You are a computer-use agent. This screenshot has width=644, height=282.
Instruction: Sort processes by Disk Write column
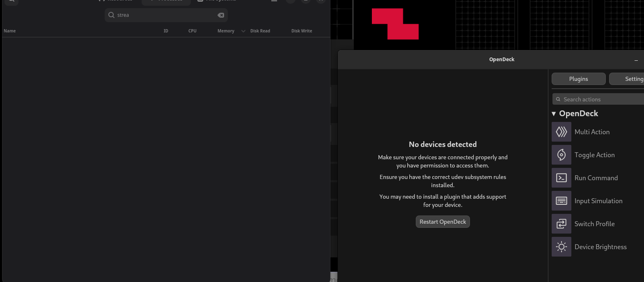pos(302,31)
